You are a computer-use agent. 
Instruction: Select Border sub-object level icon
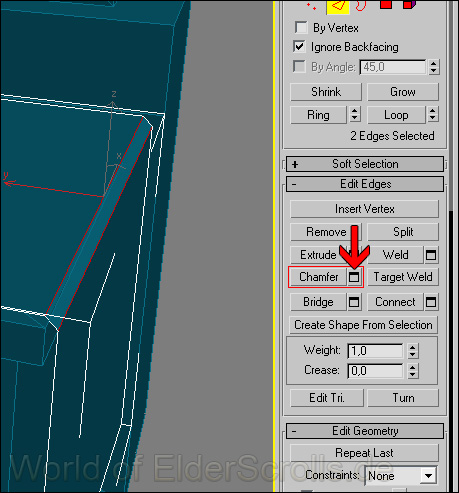click(x=361, y=5)
